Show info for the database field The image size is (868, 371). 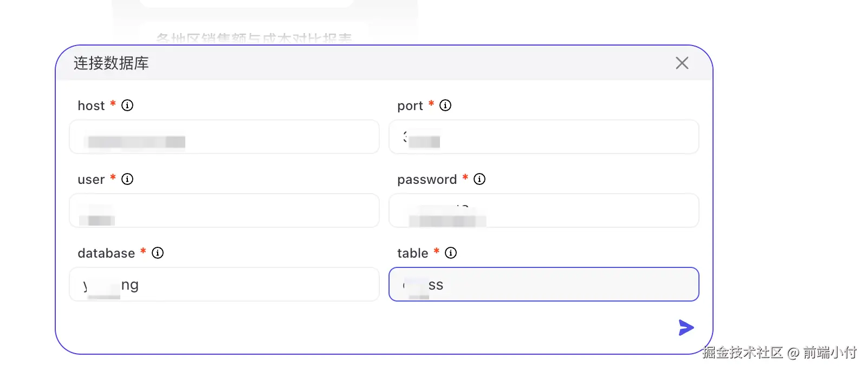pyautogui.click(x=158, y=253)
